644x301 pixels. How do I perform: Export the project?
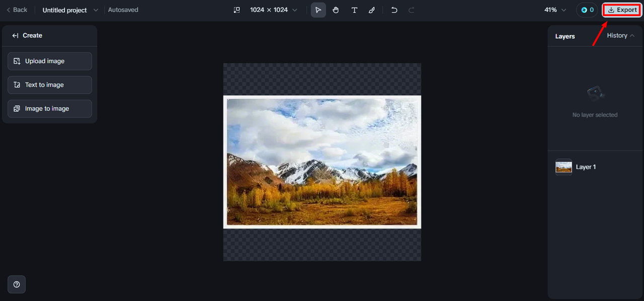coord(622,10)
